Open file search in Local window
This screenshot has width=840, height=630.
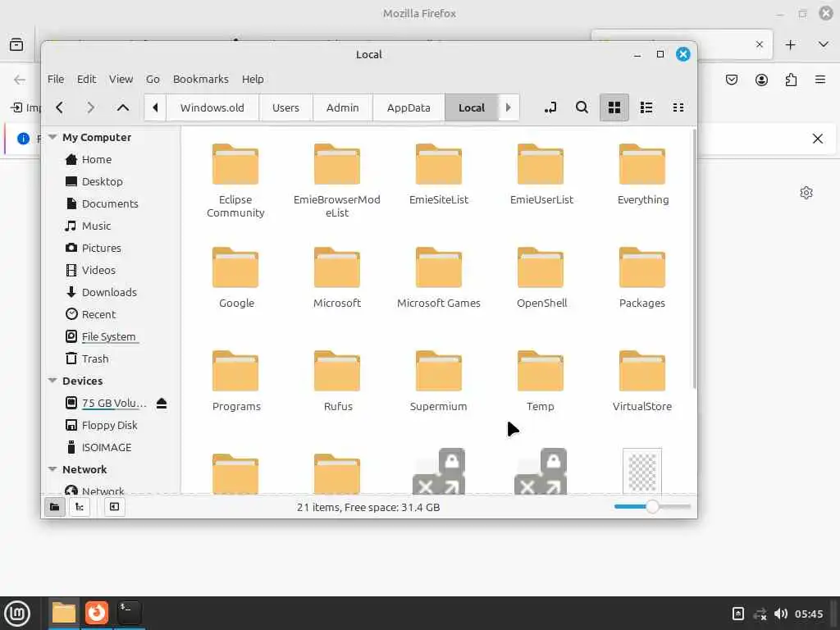point(582,107)
